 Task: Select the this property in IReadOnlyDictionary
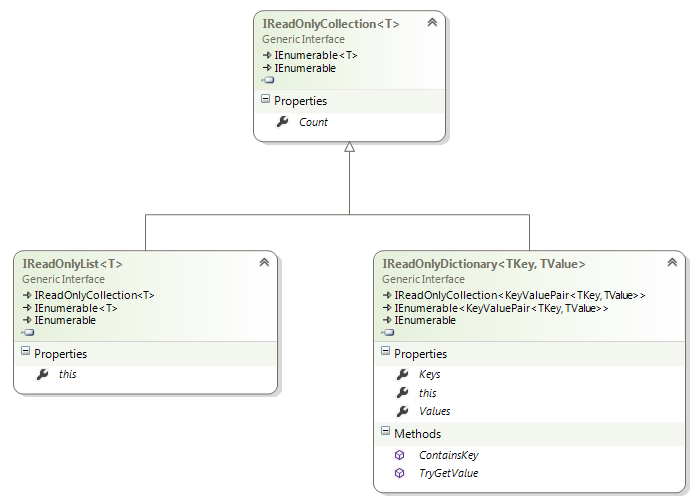pos(428,393)
